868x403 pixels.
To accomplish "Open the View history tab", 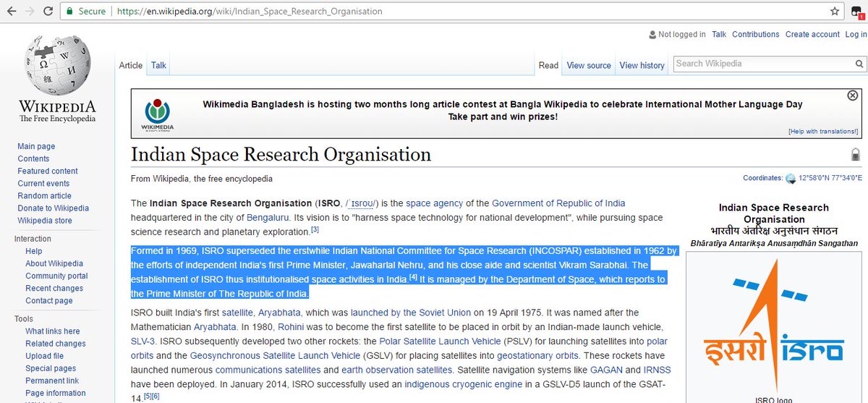I will [642, 65].
